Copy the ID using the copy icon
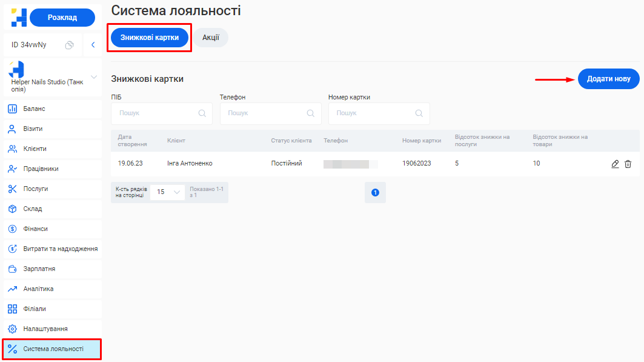644x362 pixels. tap(70, 45)
